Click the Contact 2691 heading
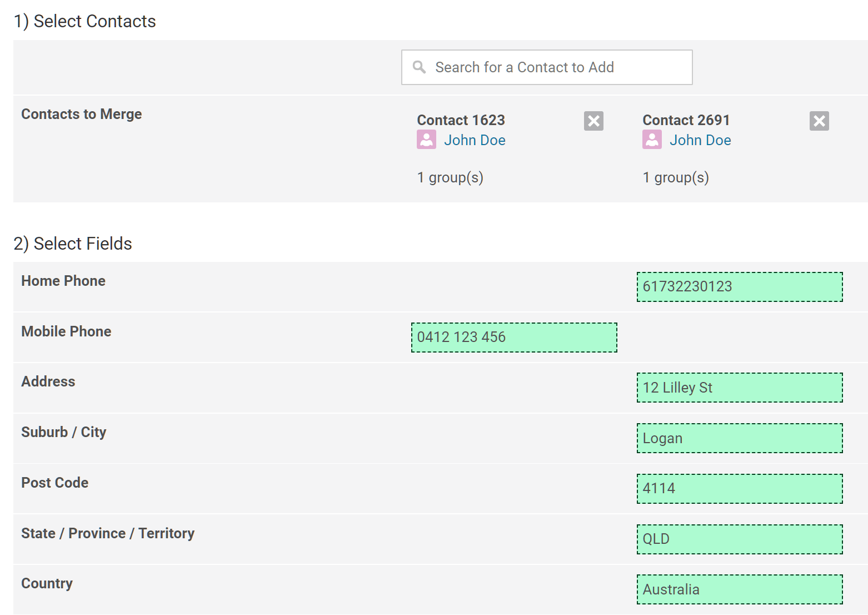The width and height of the screenshot is (868, 615). 686,120
